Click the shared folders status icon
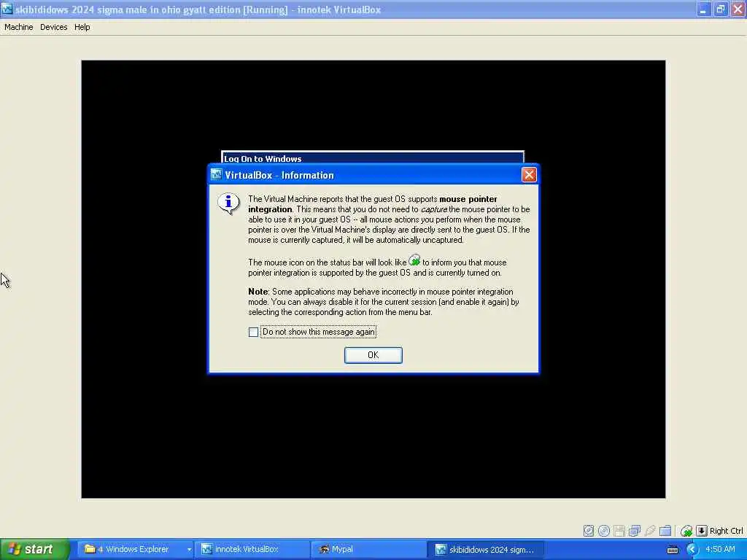Screen dimensions: 747x560 (665, 531)
